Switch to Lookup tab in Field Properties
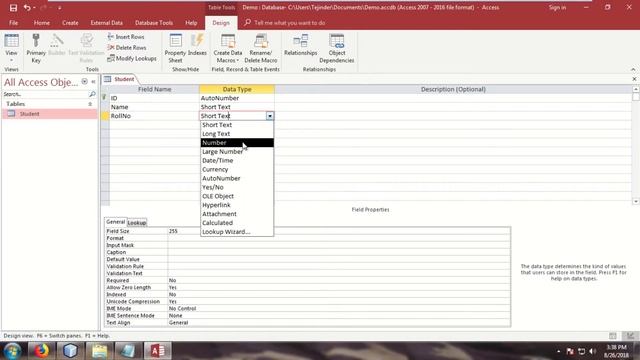This screenshot has height=360, width=640. (137, 223)
